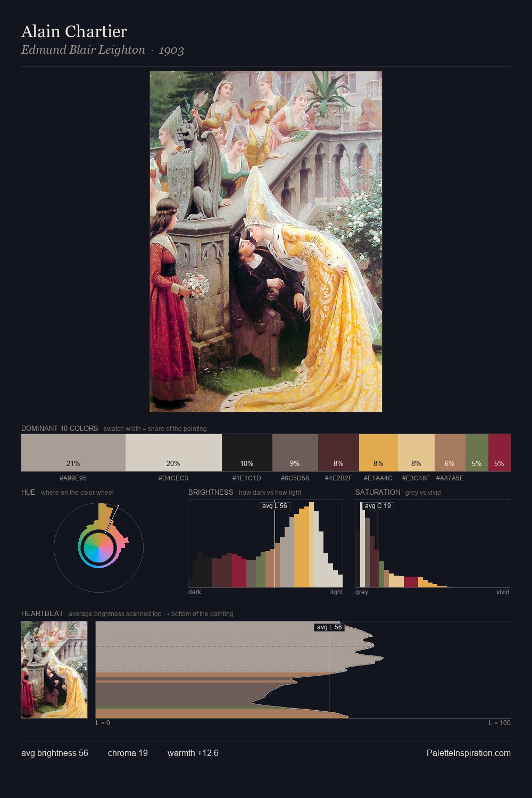Pick the #1E1C1D black swatch (10%)
This screenshot has height=798, width=532.
click(247, 453)
